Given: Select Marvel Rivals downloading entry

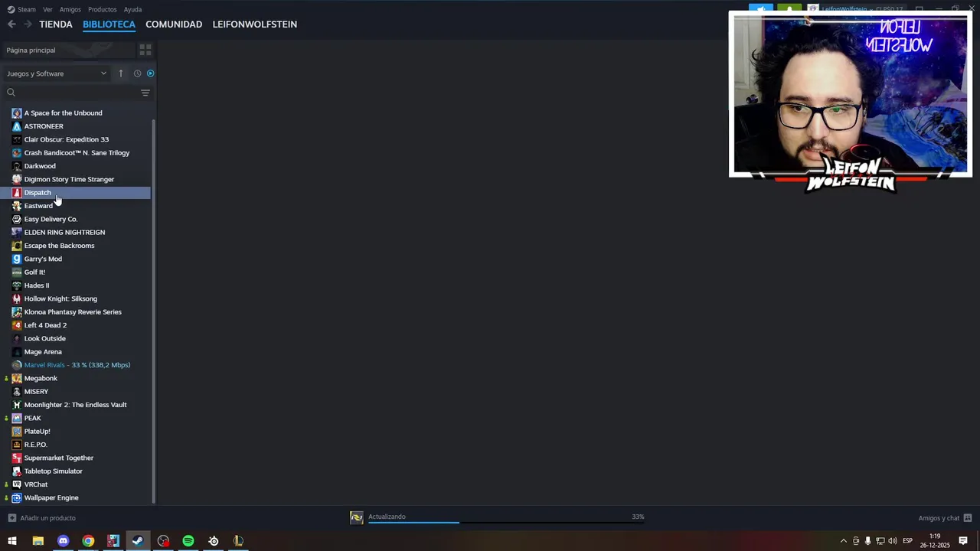Looking at the screenshot, I should pos(77,365).
